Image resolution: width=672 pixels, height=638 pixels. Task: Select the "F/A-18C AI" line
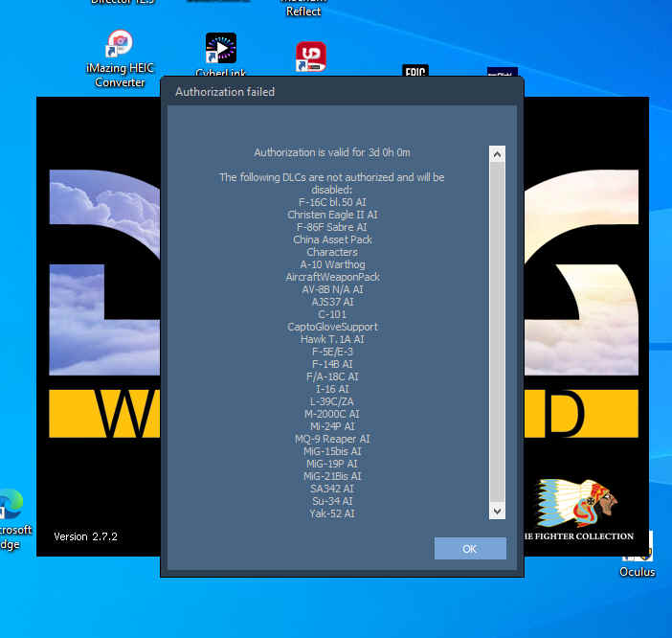(x=332, y=376)
